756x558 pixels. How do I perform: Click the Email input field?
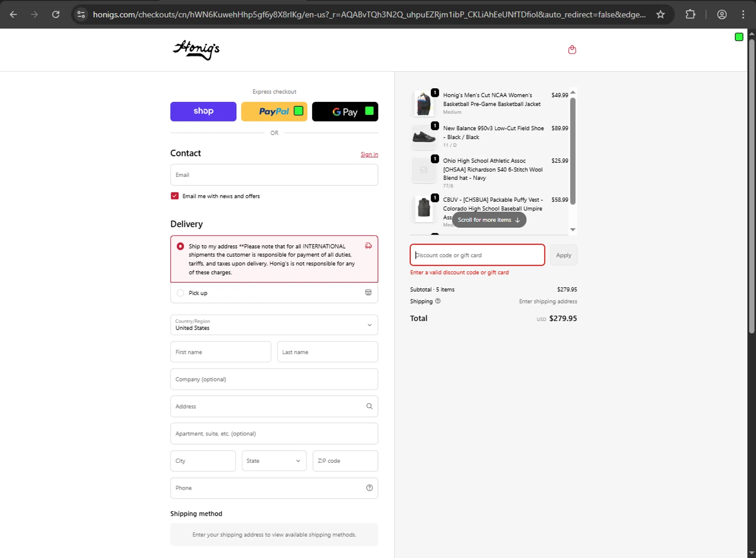coord(274,175)
